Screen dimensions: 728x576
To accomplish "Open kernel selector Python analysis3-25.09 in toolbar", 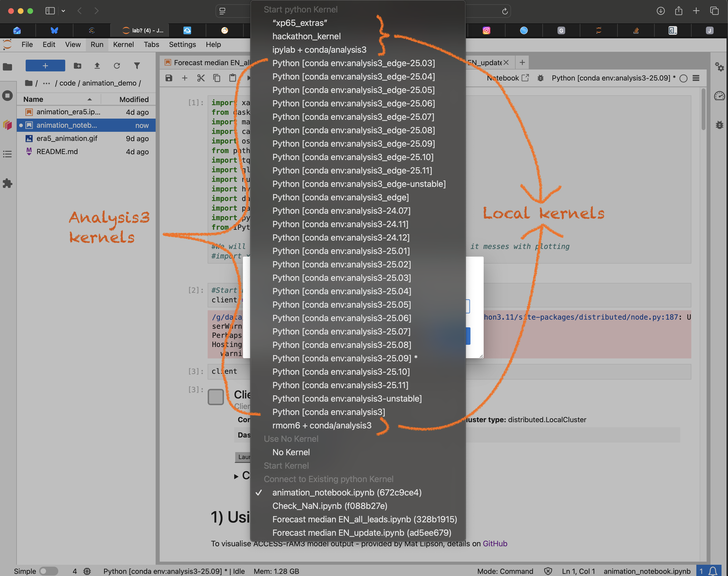I will [613, 78].
